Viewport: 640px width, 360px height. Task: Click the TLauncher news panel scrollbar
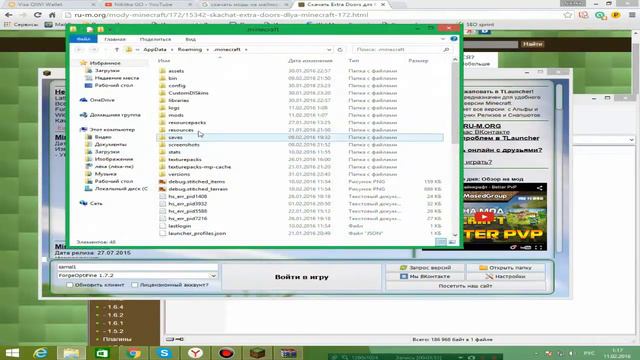pos(559,97)
